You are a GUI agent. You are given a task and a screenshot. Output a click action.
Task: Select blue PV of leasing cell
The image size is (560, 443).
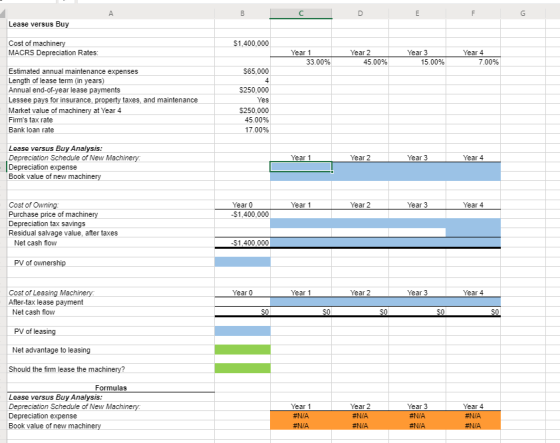point(242,331)
